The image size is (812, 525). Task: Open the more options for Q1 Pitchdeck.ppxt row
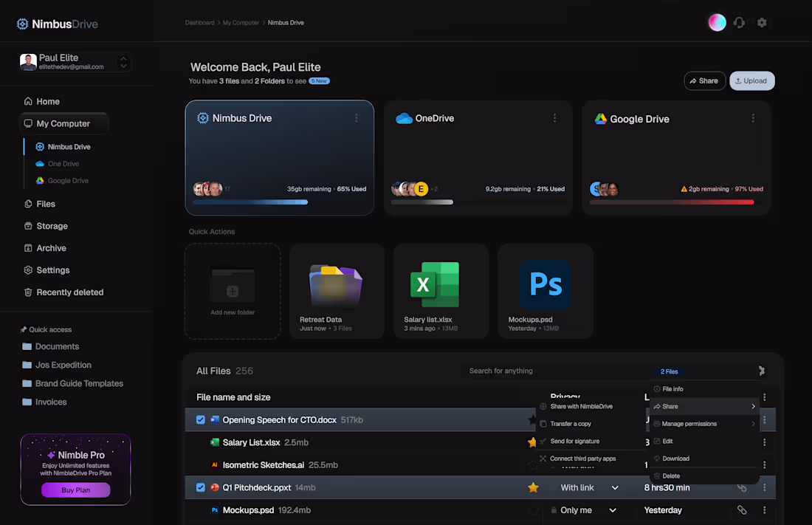tap(764, 487)
